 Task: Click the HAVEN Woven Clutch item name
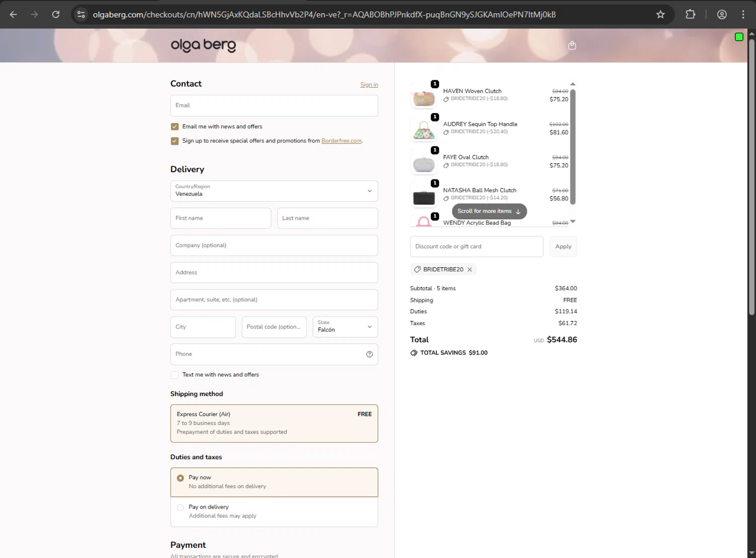472,91
